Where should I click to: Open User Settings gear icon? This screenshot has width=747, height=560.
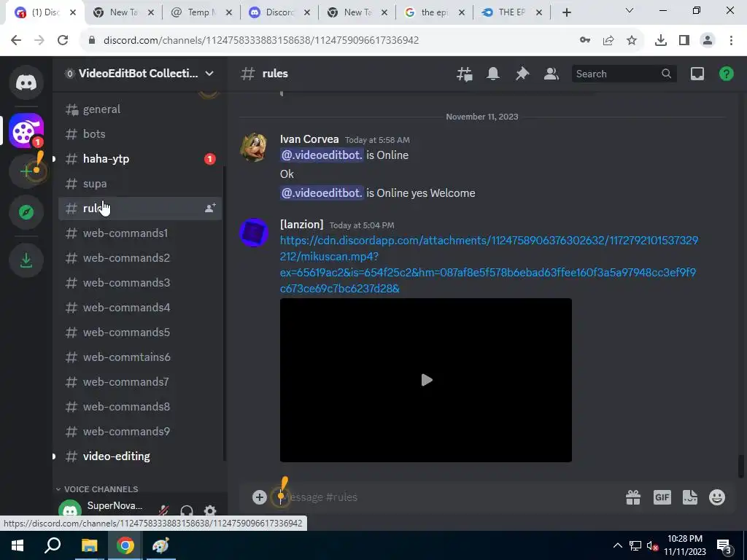point(210,511)
